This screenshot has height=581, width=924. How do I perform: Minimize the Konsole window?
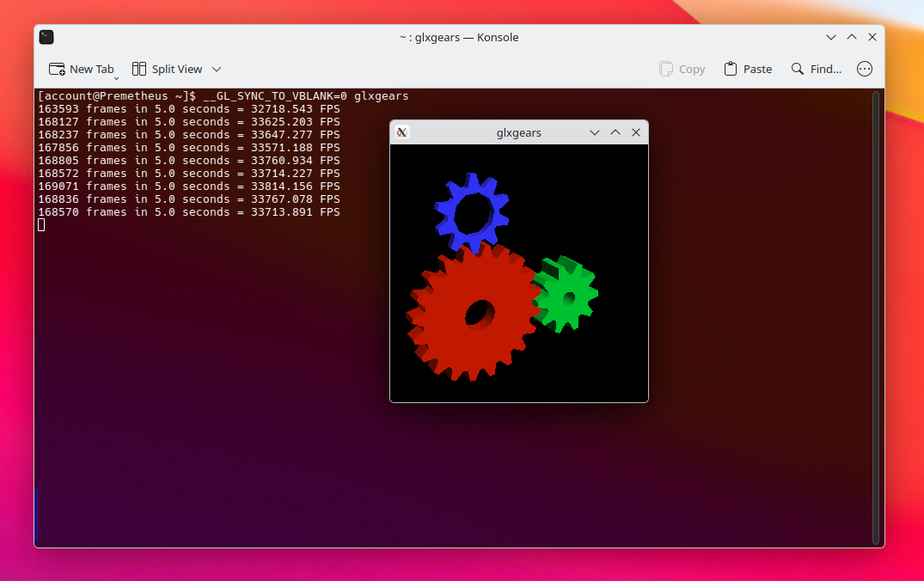[x=831, y=37]
